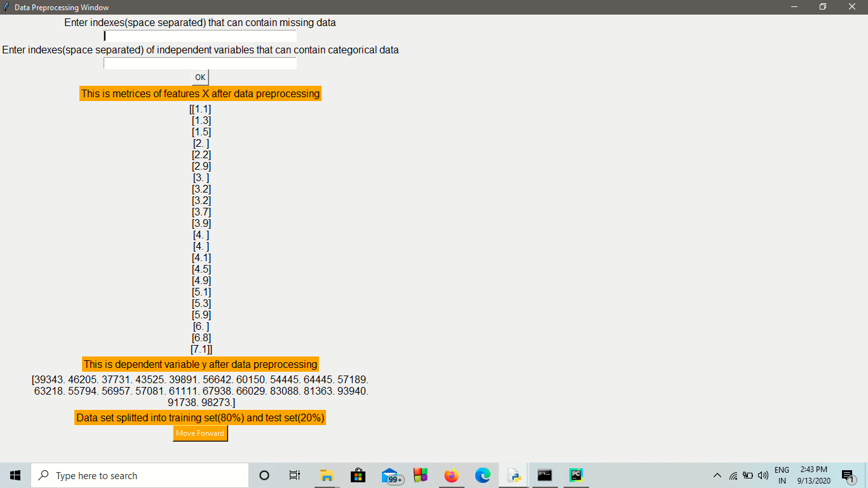This screenshot has height=488, width=868.
Task: Click the 'dependent variable y' heading label
Action: click(x=200, y=364)
